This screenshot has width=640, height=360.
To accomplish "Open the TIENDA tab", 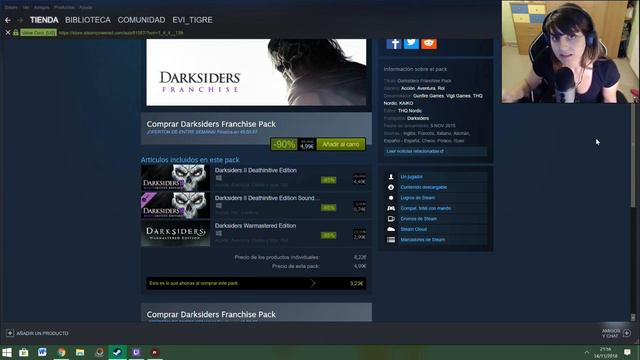I will [44, 20].
